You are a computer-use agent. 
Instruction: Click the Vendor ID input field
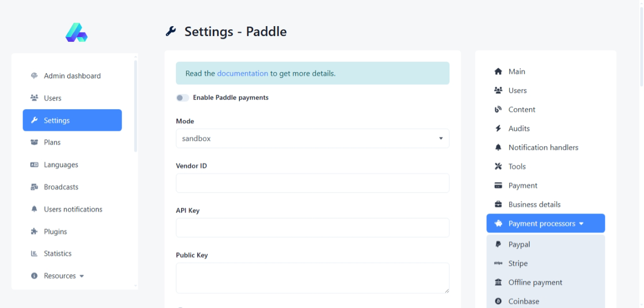pyautogui.click(x=312, y=183)
